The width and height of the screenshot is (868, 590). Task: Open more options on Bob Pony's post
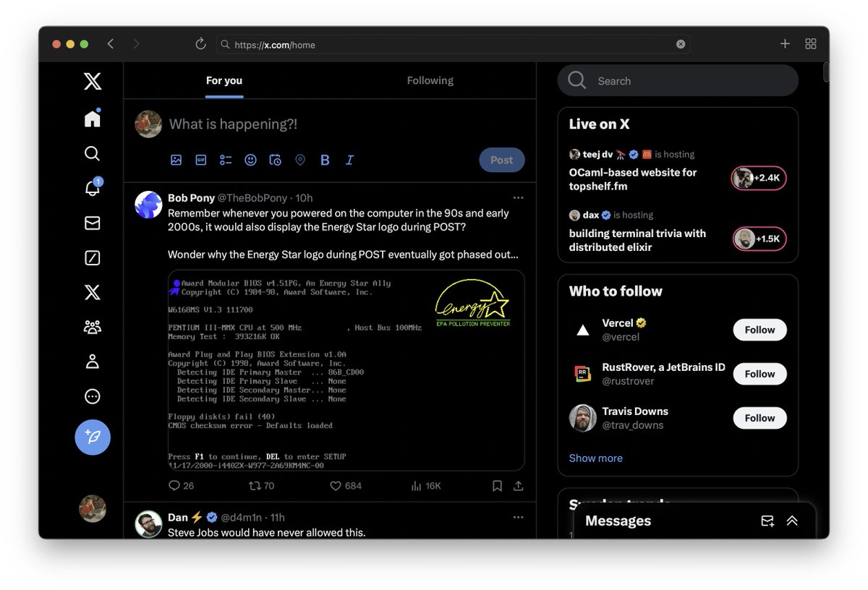[x=518, y=197]
